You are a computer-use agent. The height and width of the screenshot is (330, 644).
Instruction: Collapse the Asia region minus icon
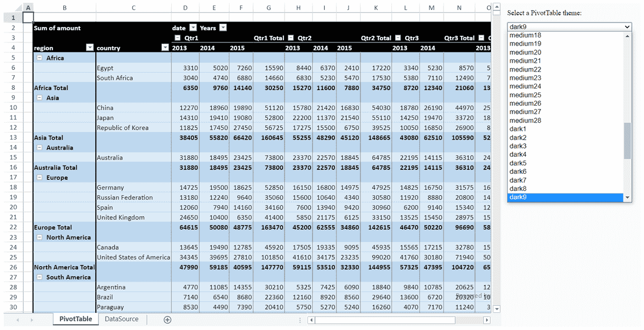click(39, 98)
